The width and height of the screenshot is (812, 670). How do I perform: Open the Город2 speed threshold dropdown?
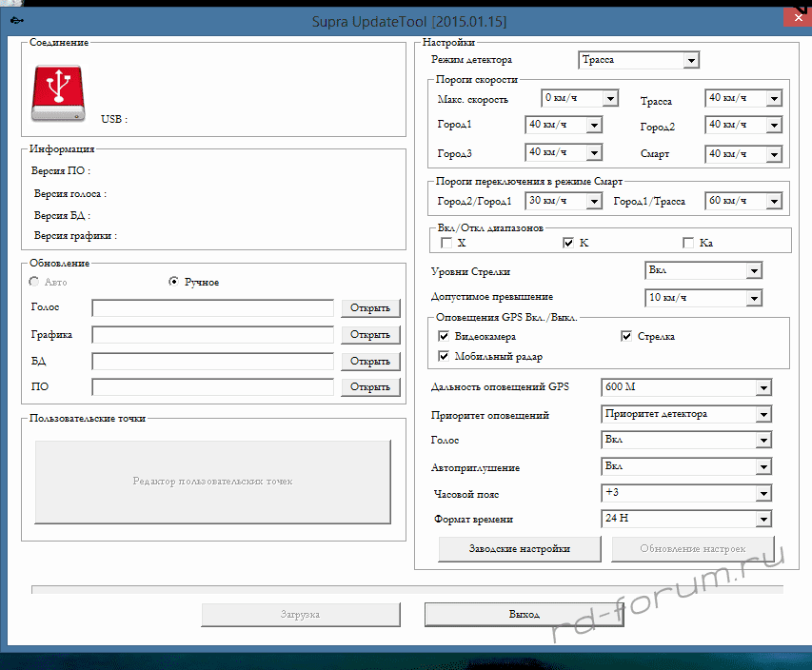coord(743,125)
